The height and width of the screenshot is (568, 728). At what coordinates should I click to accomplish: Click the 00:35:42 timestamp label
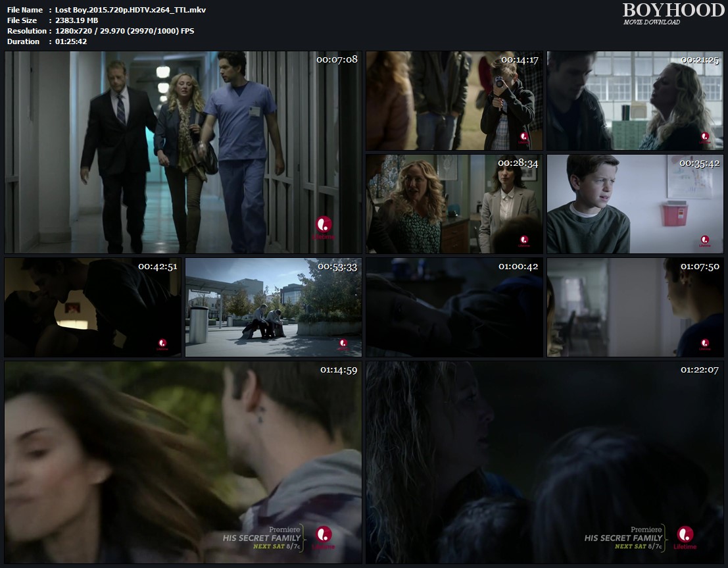(699, 163)
